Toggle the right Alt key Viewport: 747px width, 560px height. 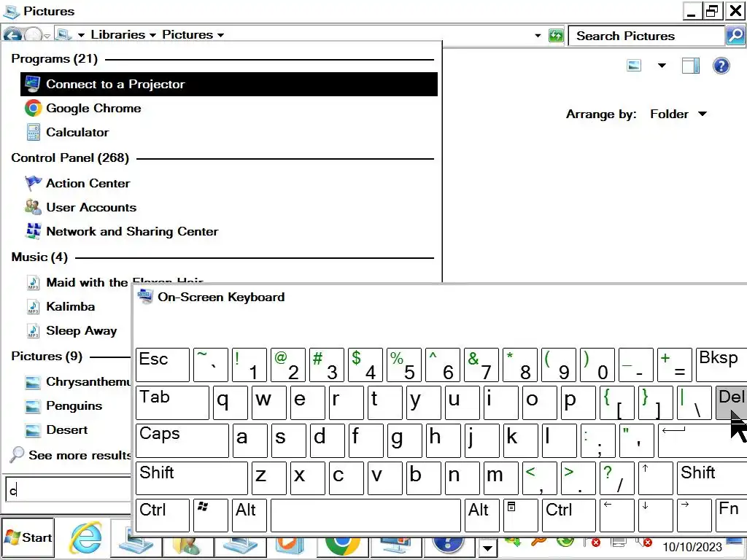[482, 516]
